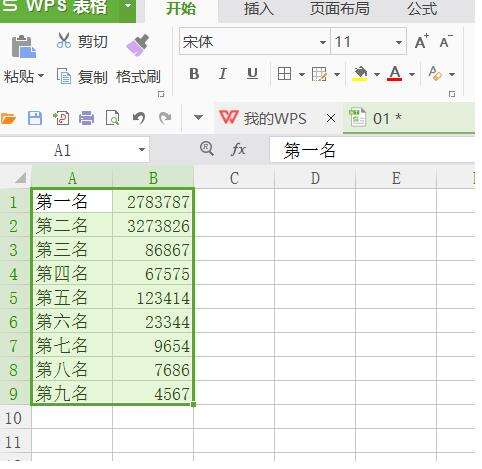Click the Select All corner triangle
The width and height of the screenshot is (482, 469).
click(20, 178)
